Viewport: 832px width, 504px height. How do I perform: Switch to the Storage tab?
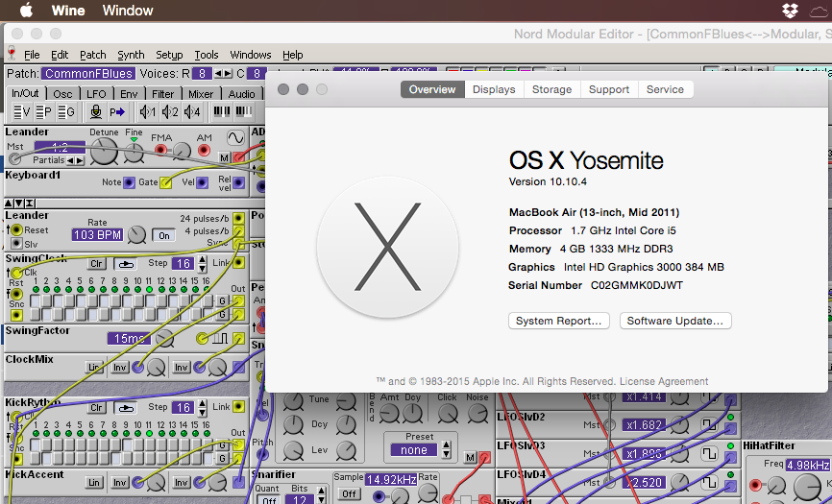coord(551,89)
